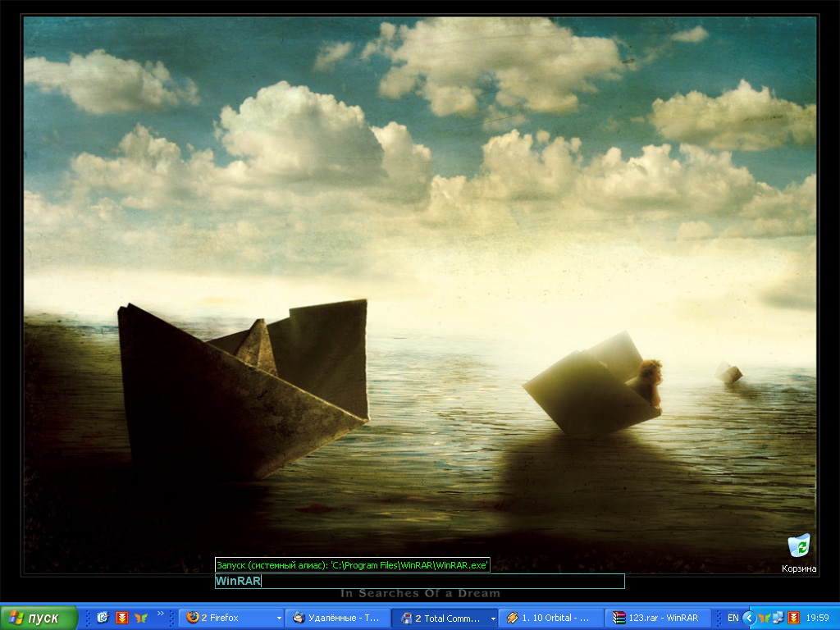Click the пуск Start button
This screenshot has height=630, width=840.
[39, 618]
